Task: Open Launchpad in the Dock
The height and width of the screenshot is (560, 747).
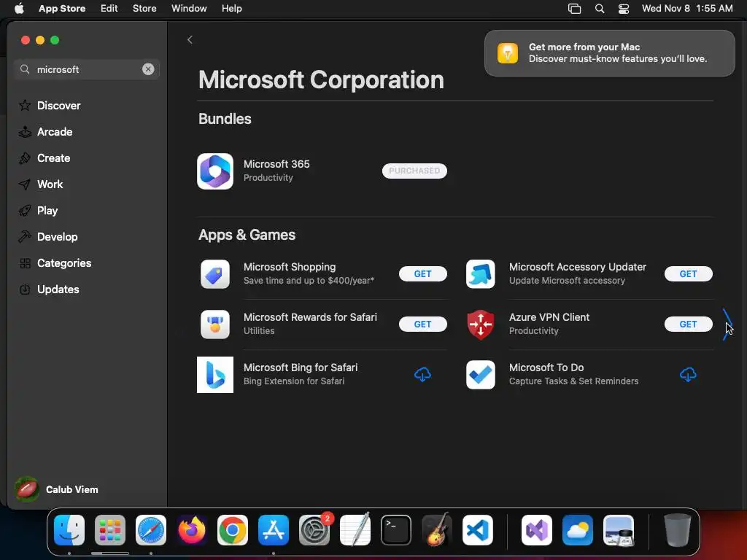Action: coord(110,530)
